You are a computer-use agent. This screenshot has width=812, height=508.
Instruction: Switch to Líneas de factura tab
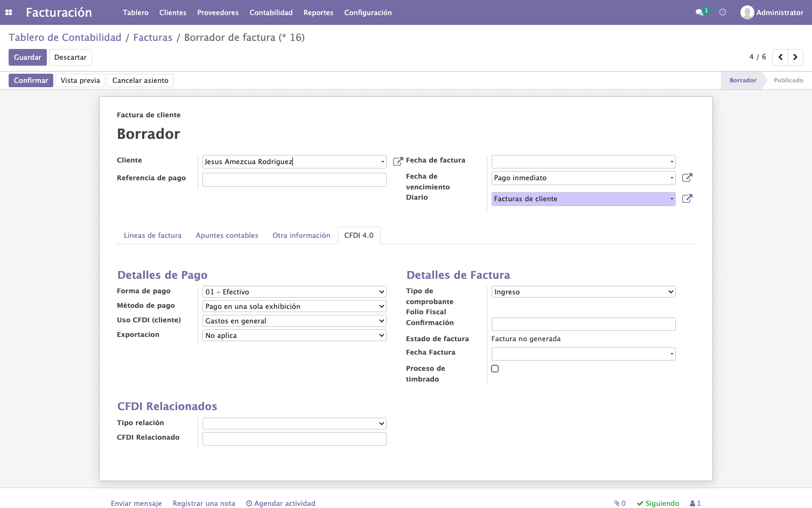click(152, 235)
